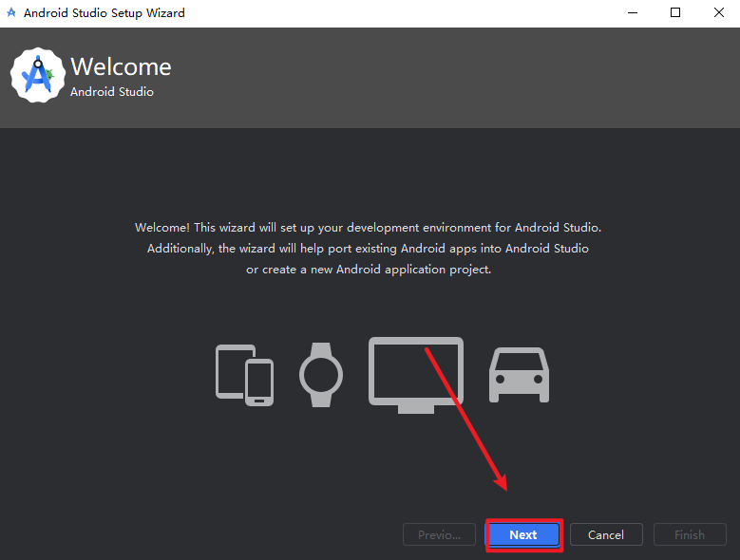This screenshot has height=560, width=740.
Task: Click the line starting with Additionally
Action: tap(369, 249)
